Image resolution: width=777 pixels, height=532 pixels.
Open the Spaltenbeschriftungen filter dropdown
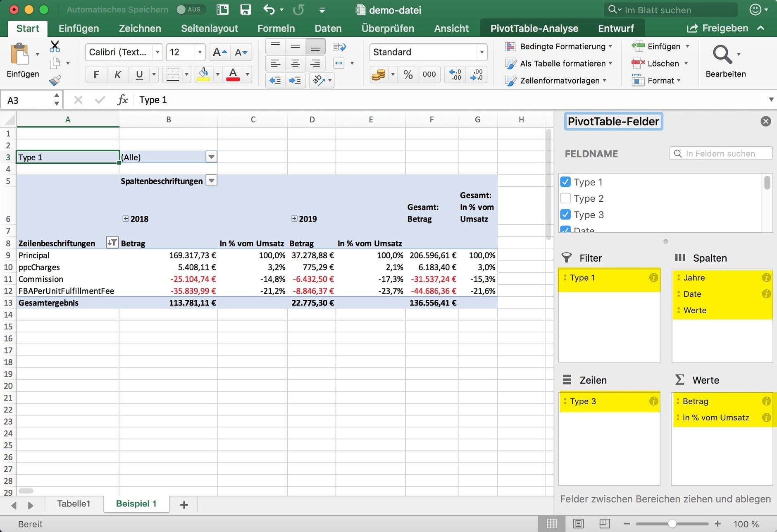coord(211,181)
